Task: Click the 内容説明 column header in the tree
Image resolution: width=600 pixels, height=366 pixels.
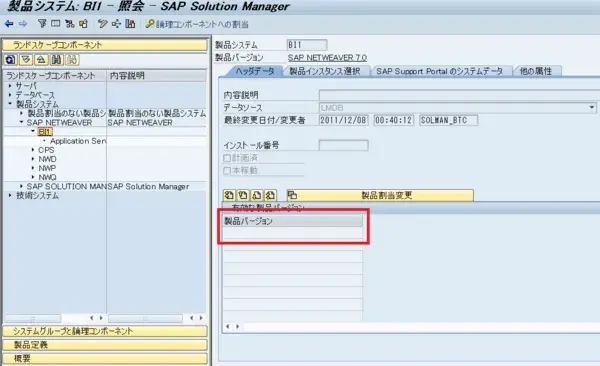Action: pos(157,76)
